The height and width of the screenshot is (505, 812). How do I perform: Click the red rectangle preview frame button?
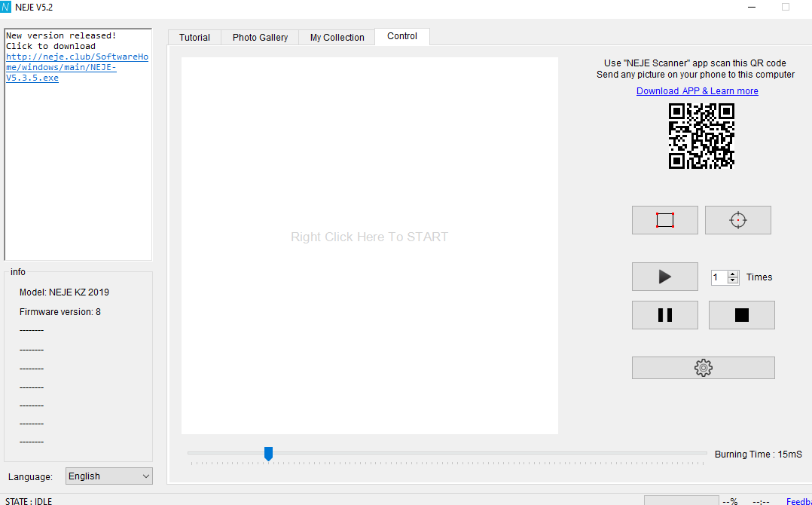(x=664, y=220)
